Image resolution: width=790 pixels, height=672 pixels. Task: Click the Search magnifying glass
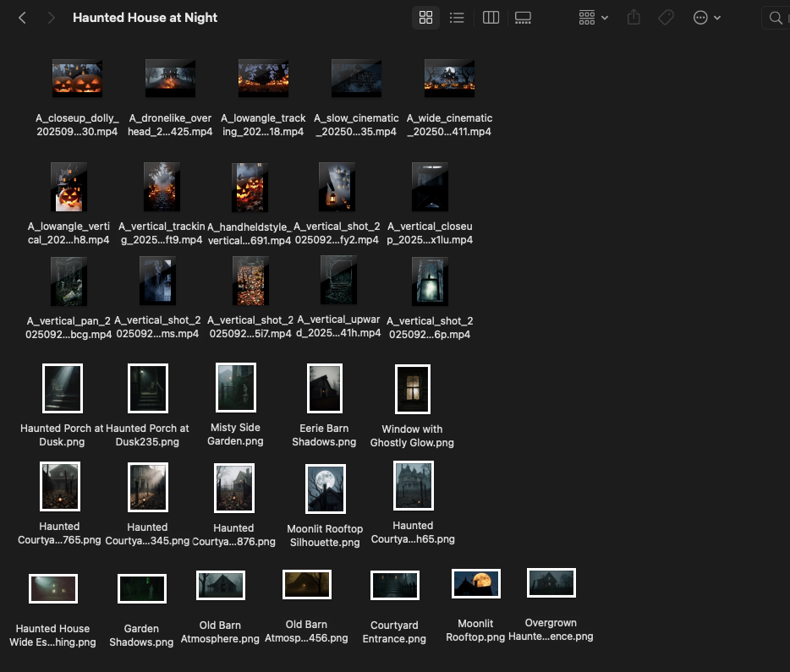[x=775, y=18]
